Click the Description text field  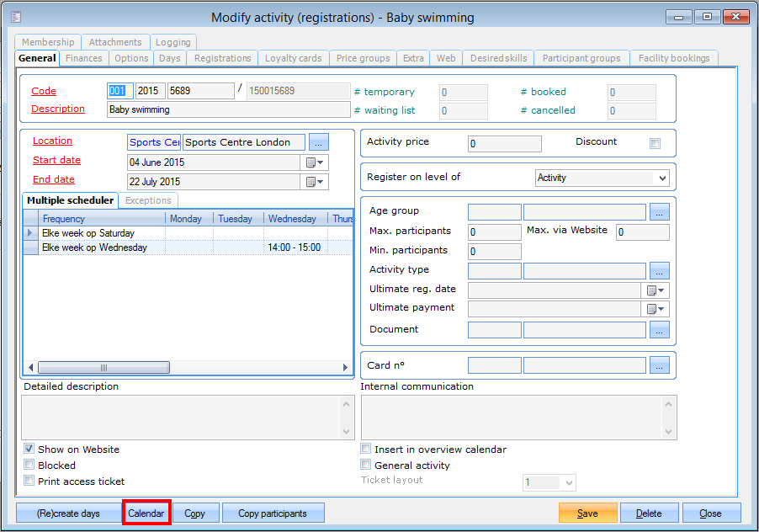pos(227,109)
